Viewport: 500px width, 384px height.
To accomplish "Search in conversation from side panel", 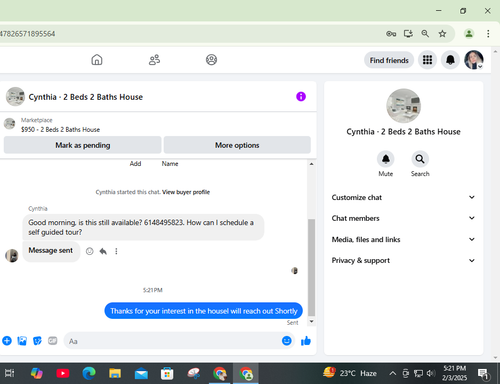I will (420, 159).
